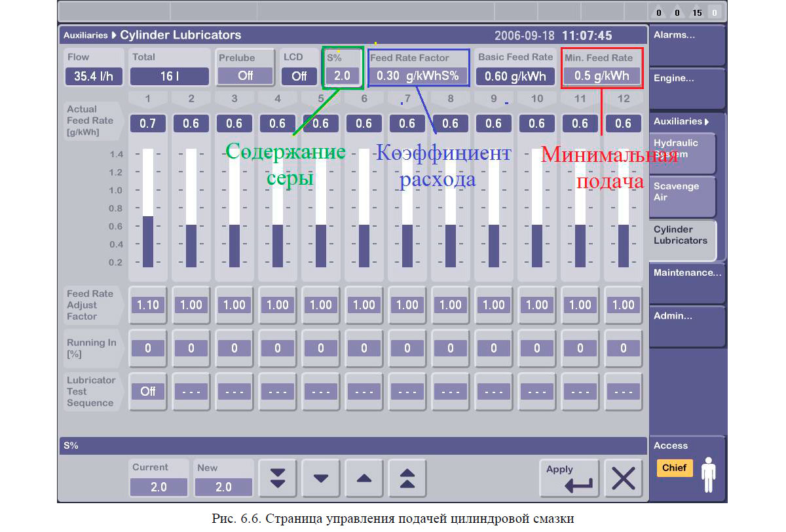Open the Admin... submenu

(x=686, y=316)
